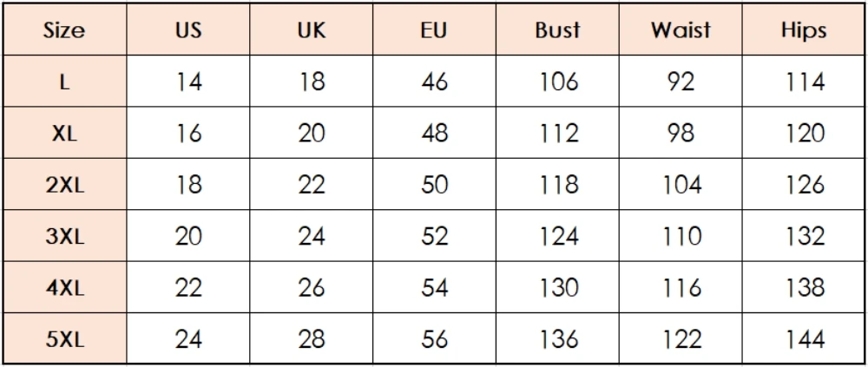Select the Waist value 104 cell
This screenshot has width=868, height=367.
pos(681,184)
